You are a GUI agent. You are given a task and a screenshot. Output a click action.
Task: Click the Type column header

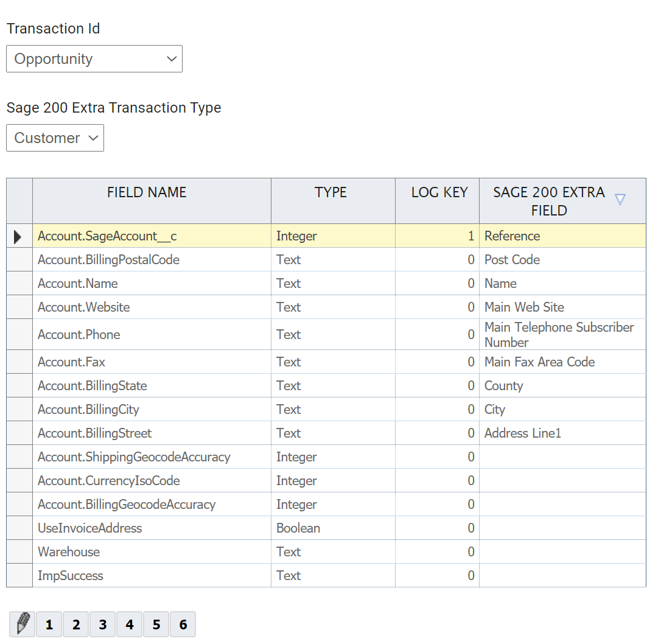pyautogui.click(x=330, y=193)
